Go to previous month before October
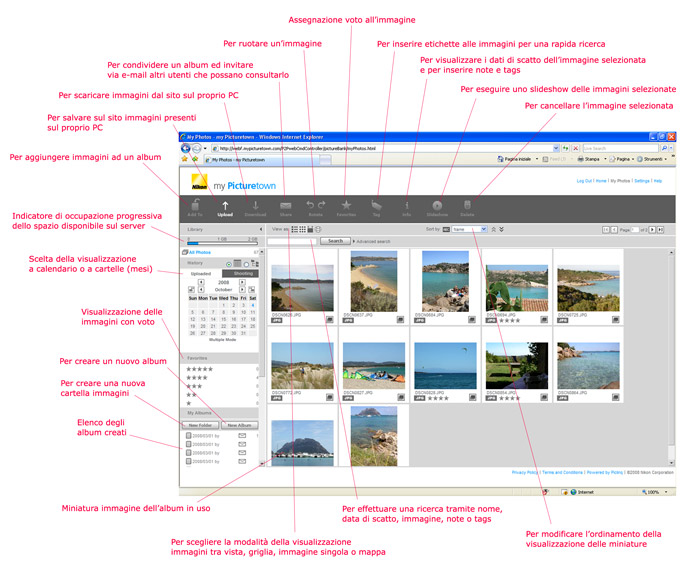This screenshot has height=575, width=700. [201, 290]
